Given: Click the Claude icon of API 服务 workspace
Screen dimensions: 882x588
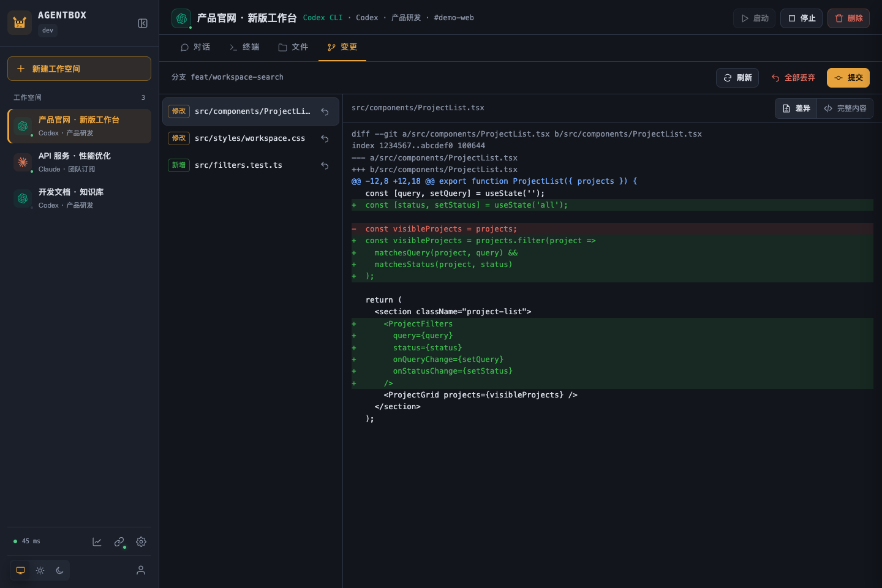Looking at the screenshot, I should coord(23,162).
